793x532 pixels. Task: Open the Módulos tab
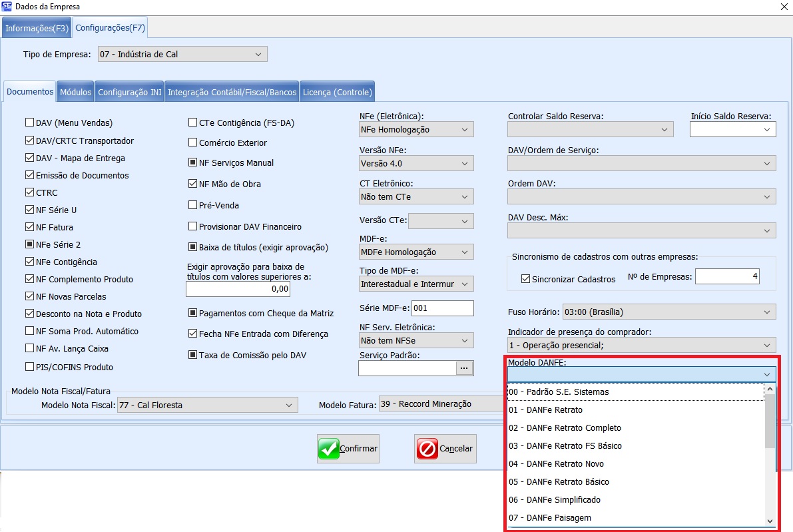click(75, 93)
